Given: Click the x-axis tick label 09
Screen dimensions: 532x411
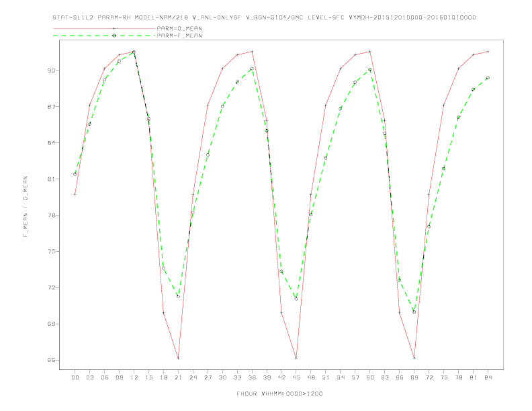Looking at the screenshot, I should click(x=119, y=377).
